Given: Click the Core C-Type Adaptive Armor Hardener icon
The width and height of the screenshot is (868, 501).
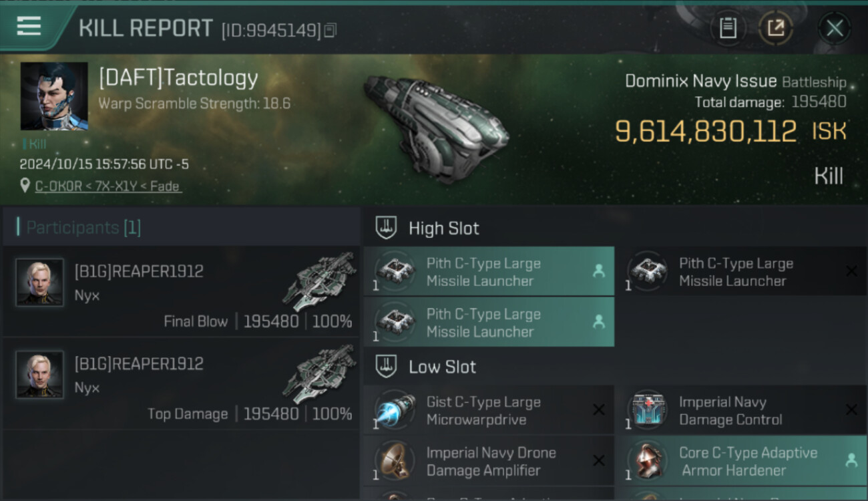Looking at the screenshot, I should (x=647, y=461).
